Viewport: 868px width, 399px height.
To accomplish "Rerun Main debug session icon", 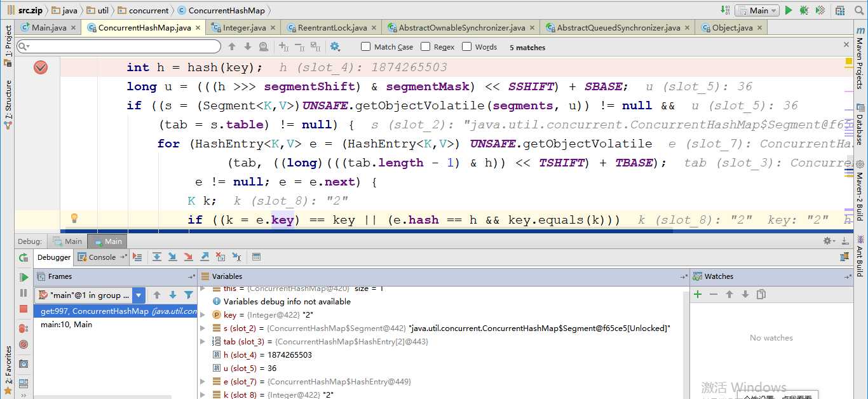I will [24, 257].
